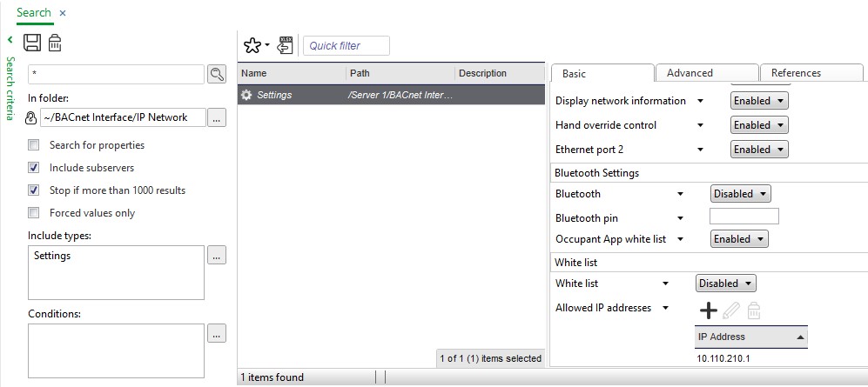Viewport: 868px width, 387px height.
Task: Save the search using the floppy disk icon
Action: point(32,43)
